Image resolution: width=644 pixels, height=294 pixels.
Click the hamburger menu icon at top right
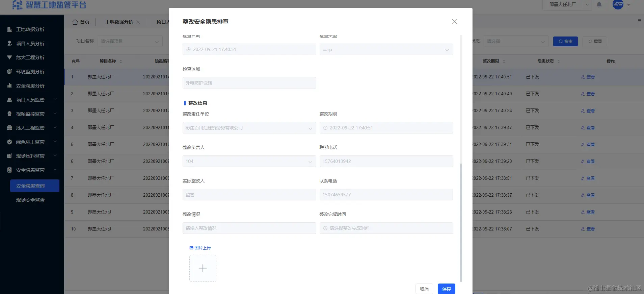coord(639,21)
